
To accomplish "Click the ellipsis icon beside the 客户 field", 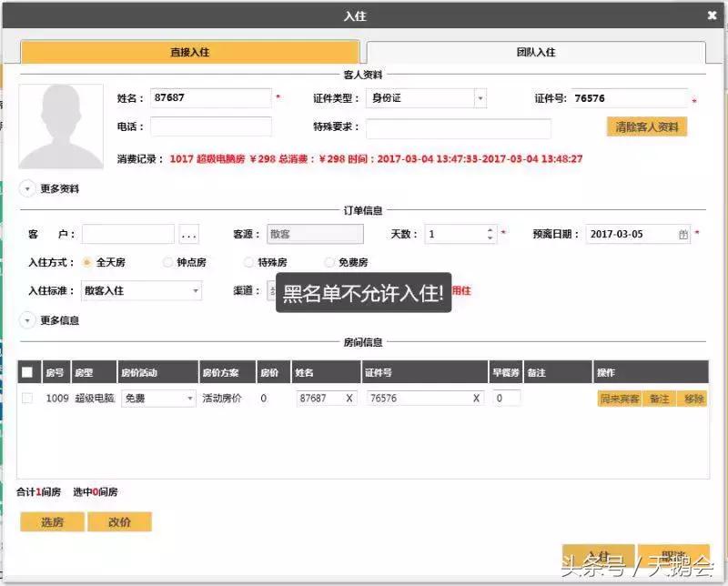I will tap(189, 234).
